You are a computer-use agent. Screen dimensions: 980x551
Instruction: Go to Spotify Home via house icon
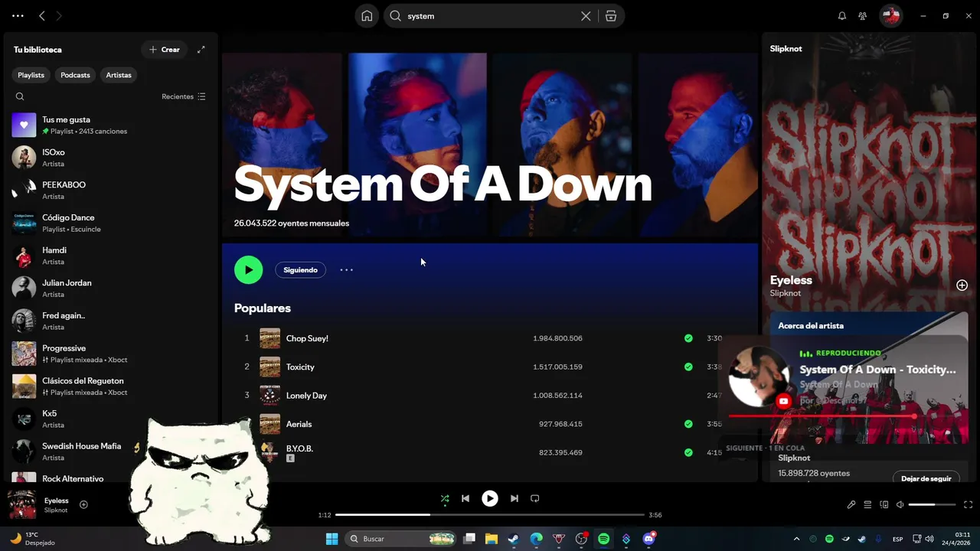367,16
